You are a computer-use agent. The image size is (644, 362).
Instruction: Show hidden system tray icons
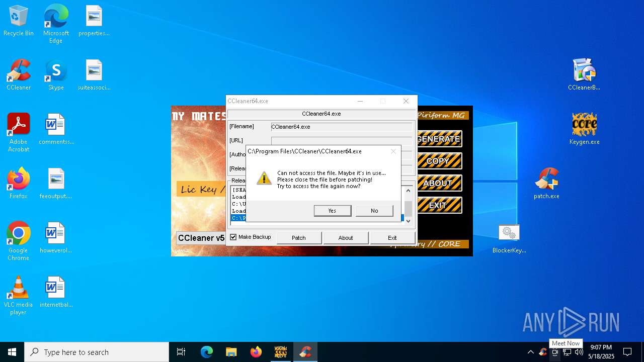(x=530, y=352)
